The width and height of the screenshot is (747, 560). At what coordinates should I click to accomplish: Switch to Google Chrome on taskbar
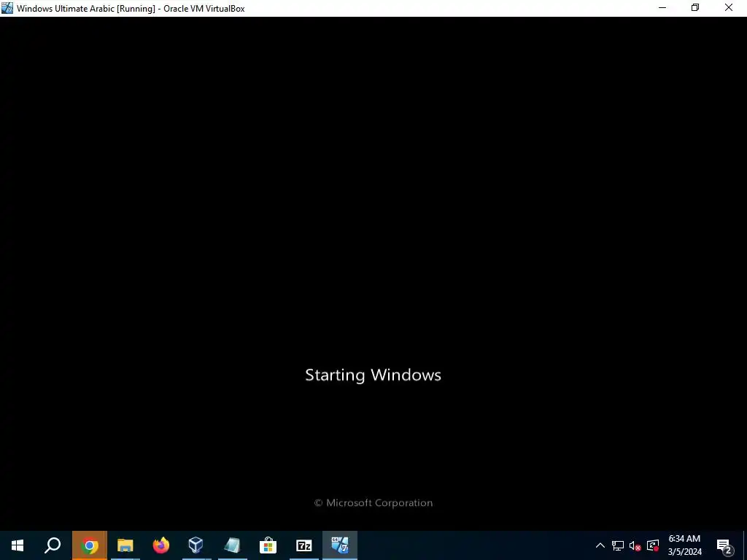pos(90,545)
